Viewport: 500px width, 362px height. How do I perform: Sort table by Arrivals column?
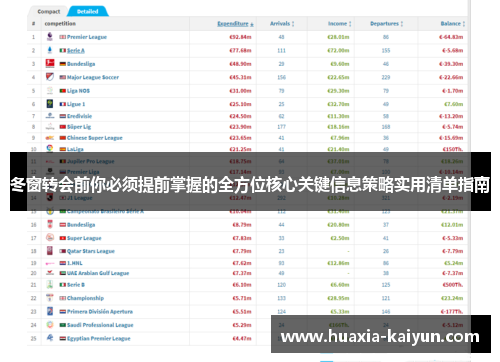pyautogui.click(x=282, y=24)
